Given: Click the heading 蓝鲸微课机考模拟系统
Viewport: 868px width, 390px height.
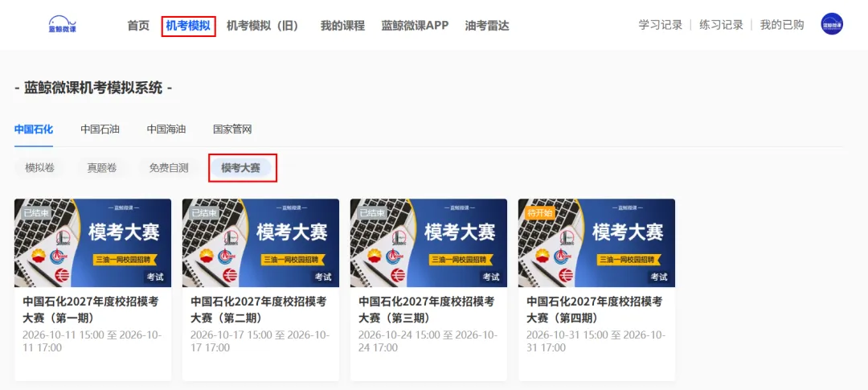Looking at the screenshot, I should click(93, 88).
